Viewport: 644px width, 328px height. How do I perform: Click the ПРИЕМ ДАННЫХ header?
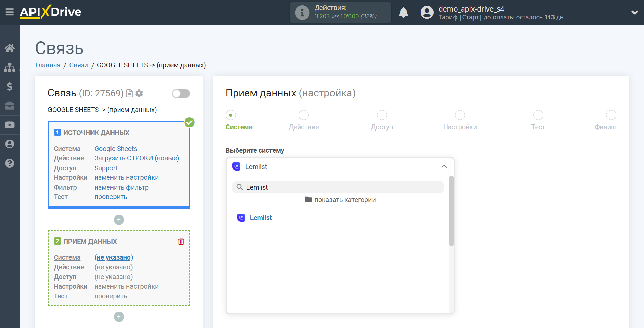click(90, 242)
